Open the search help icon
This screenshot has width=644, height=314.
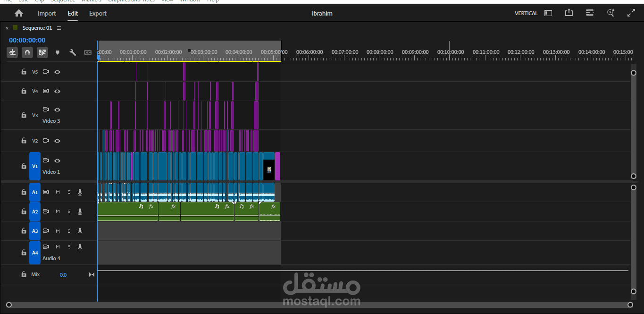pos(611,13)
